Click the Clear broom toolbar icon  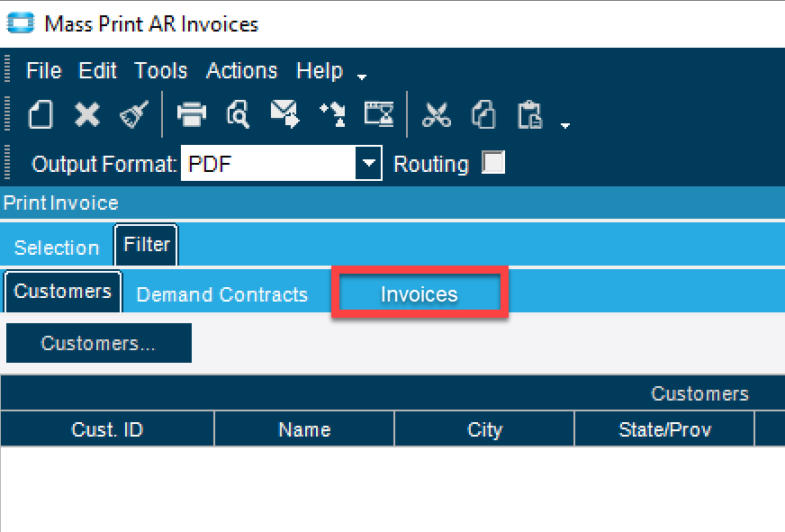coord(133,114)
